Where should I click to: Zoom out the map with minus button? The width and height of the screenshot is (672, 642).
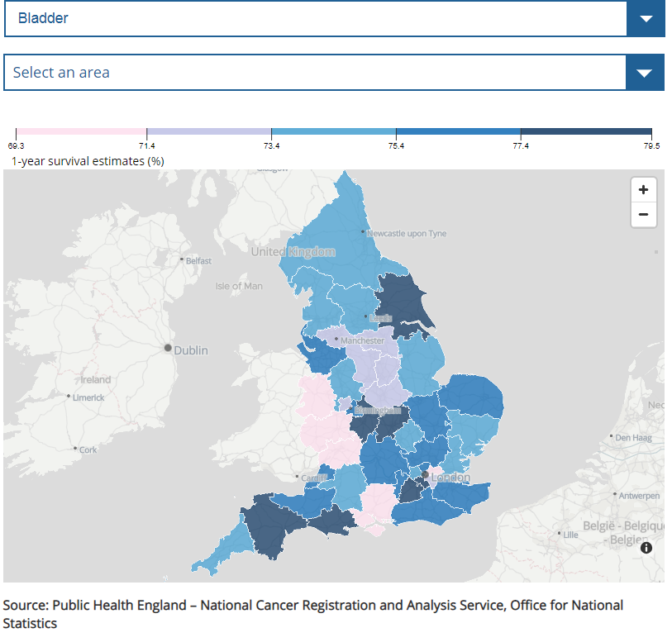point(643,215)
